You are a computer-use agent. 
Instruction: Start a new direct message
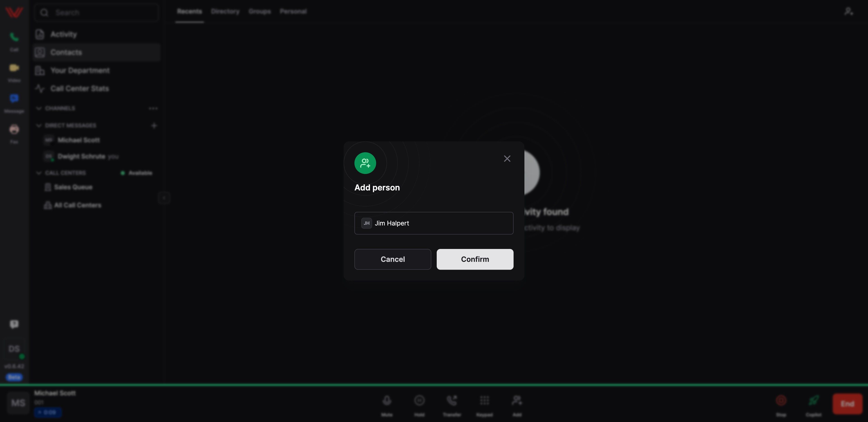(154, 126)
